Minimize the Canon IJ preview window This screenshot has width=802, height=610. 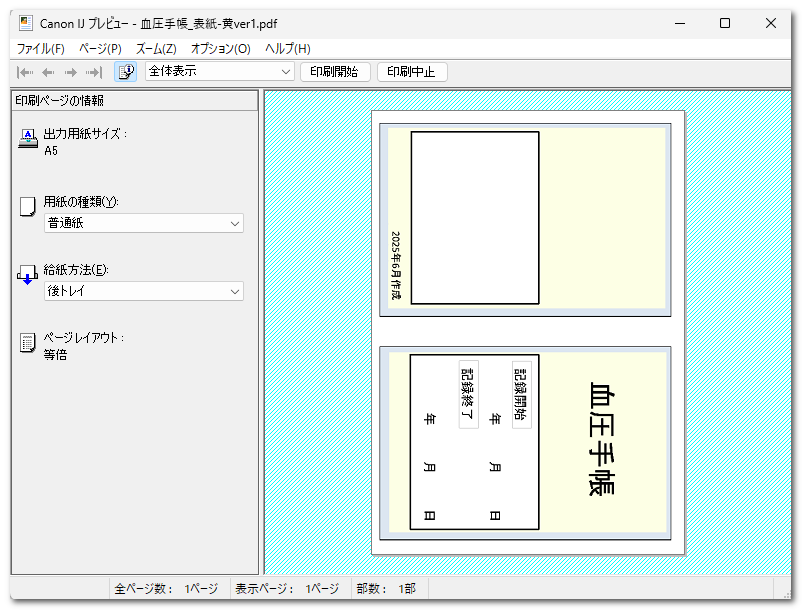pyautogui.click(x=680, y=24)
